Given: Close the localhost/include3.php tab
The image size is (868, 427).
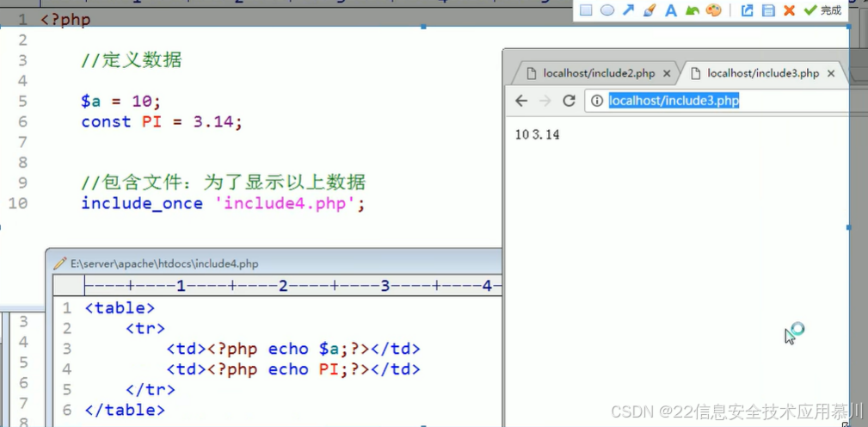Looking at the screenshot, I should pyautogui.click(x=830, y=74).
